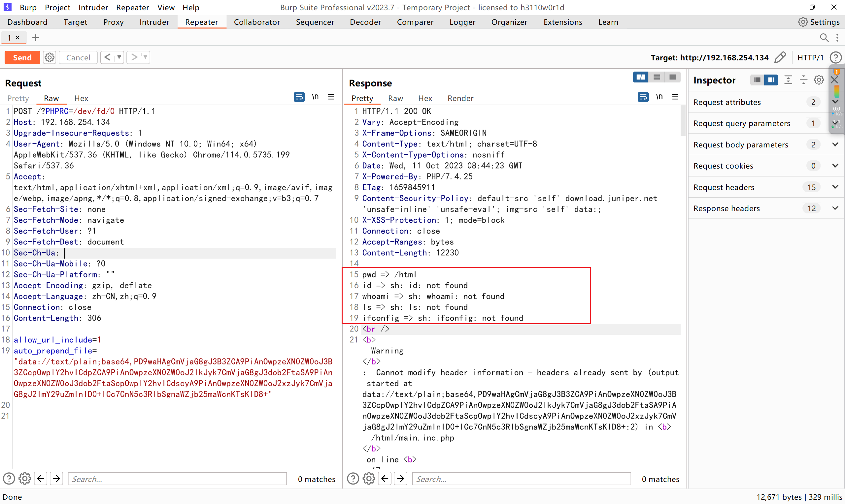Toggle non-printable characters in the Response viewer

[659, 97]
